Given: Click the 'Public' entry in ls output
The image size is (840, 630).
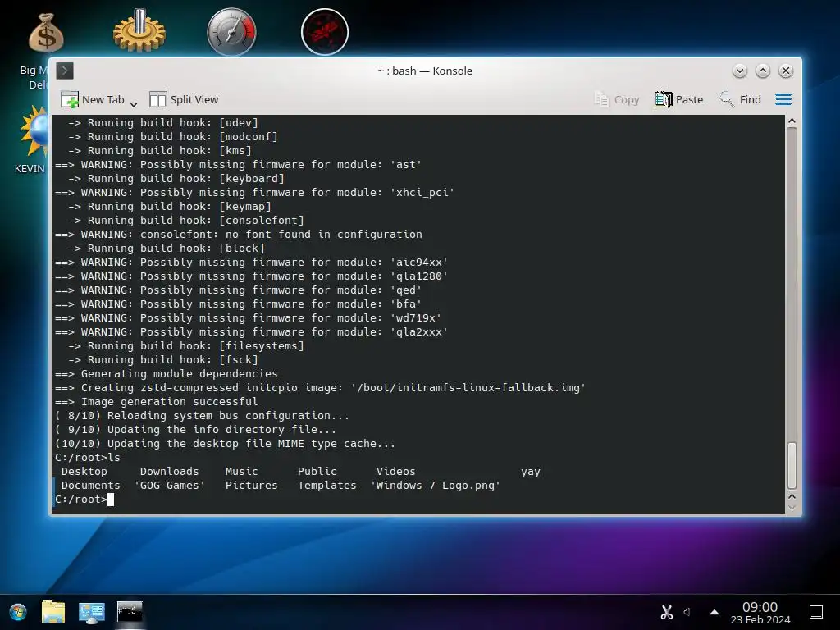Looking at the screenshot, I should click(317, 472).
